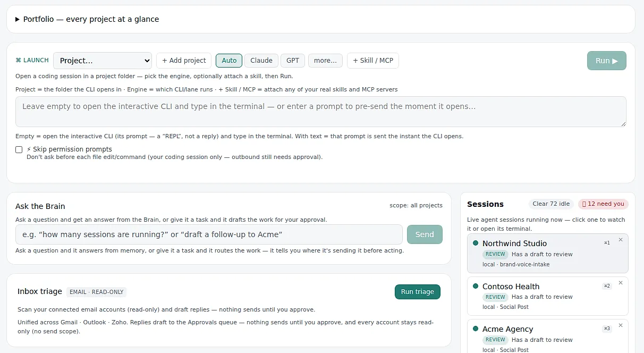Click the Add project button

(x=184, y=61)
